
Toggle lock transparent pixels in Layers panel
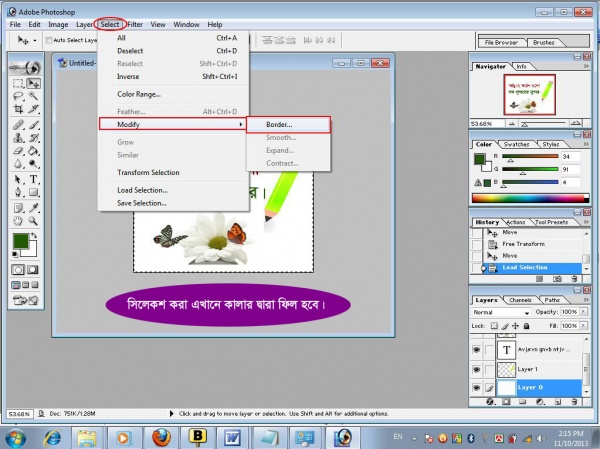pos(494,326)
